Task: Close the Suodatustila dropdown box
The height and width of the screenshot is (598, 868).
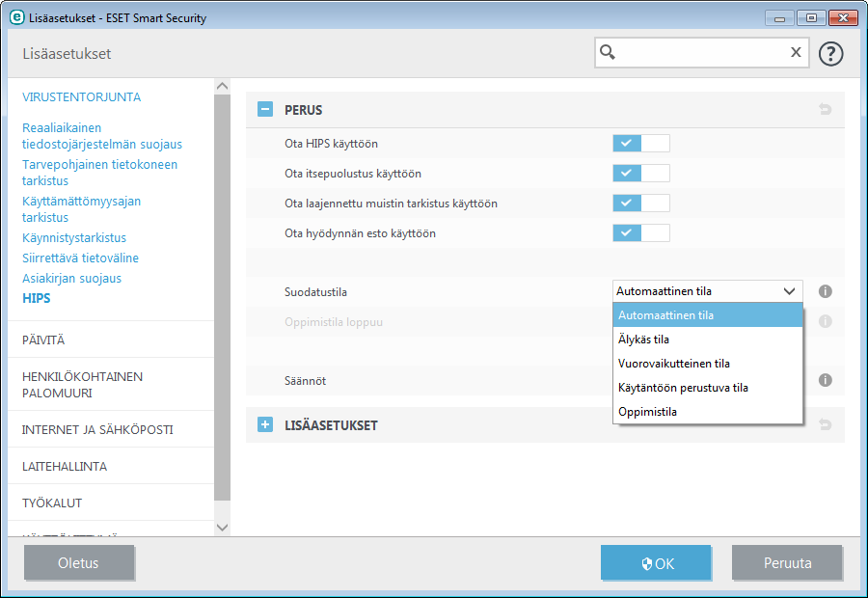Action: pos(708,291)
